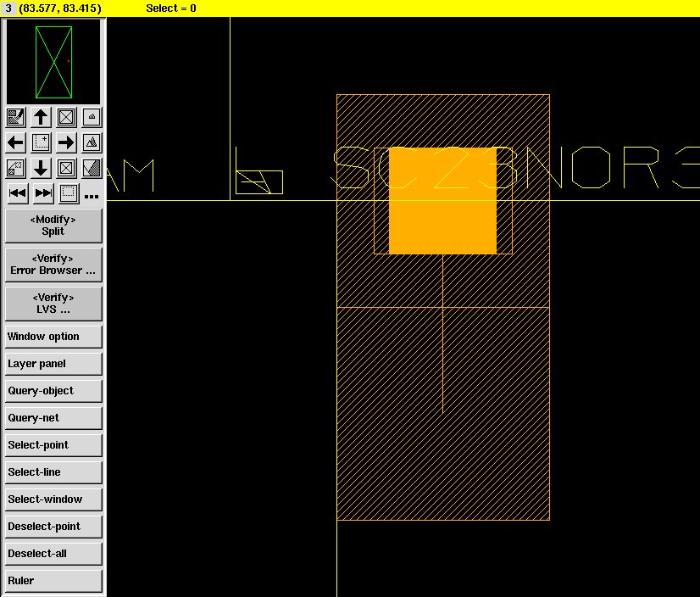This screenshot has width=700, height=597.
Task: Launch the Verify Error Browser
Action: [53, 265]
